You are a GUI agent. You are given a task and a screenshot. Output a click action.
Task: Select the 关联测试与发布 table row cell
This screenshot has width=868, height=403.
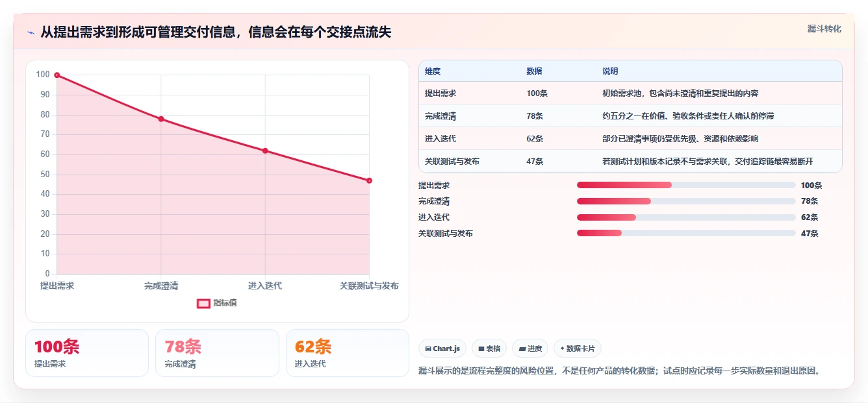(452, 162)
